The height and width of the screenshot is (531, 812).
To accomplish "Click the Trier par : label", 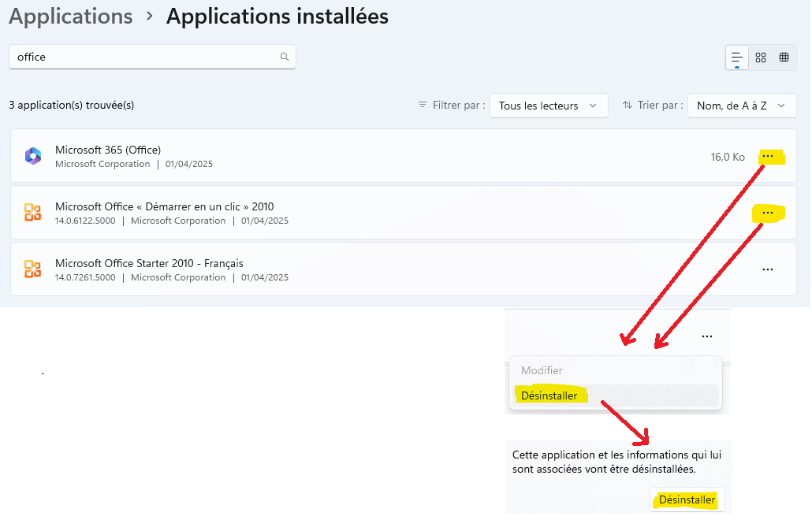I will 661,105.
